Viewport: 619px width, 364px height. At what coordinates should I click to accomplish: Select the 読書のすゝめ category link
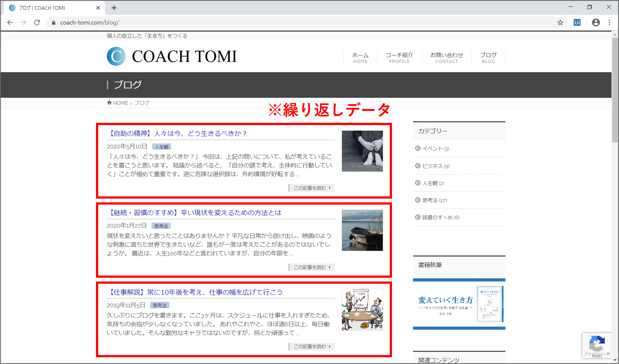pyautogui.click(x=437, y=218)
